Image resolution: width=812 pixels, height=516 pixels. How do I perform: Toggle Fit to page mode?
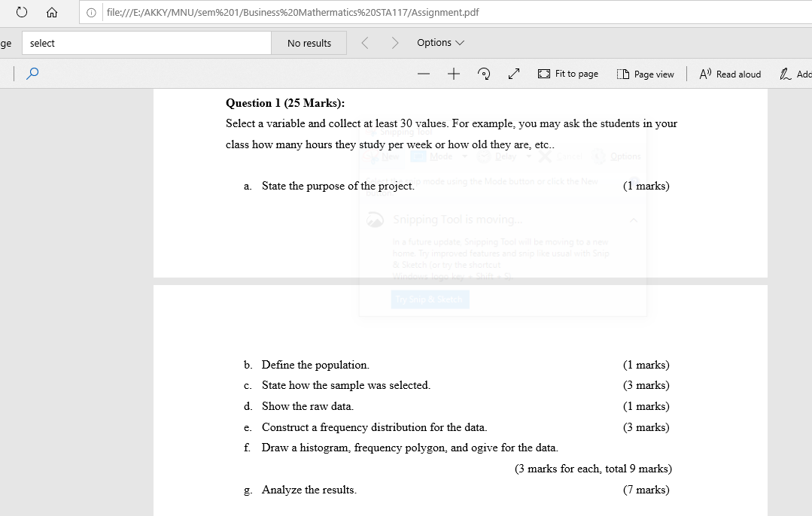click(567, 73)
